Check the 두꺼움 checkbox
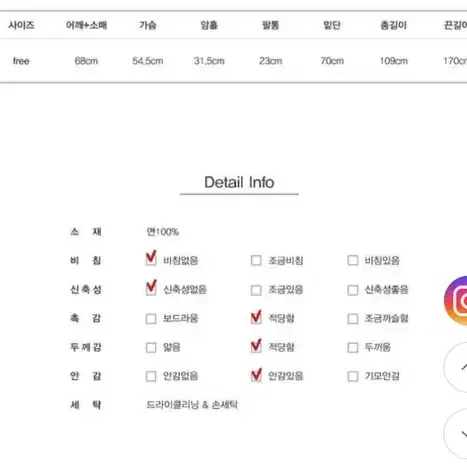The height and width of the screenshot is (467, 467). 353,348
